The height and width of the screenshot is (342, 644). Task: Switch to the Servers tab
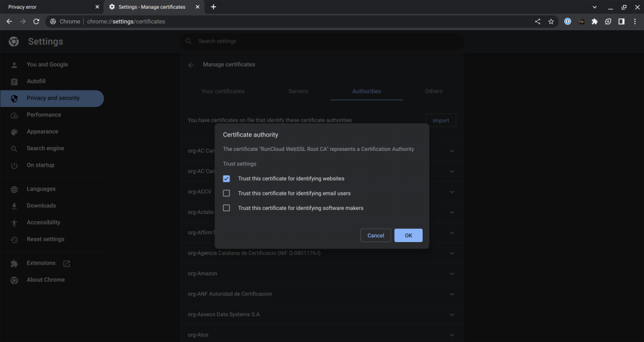[298, 91]
